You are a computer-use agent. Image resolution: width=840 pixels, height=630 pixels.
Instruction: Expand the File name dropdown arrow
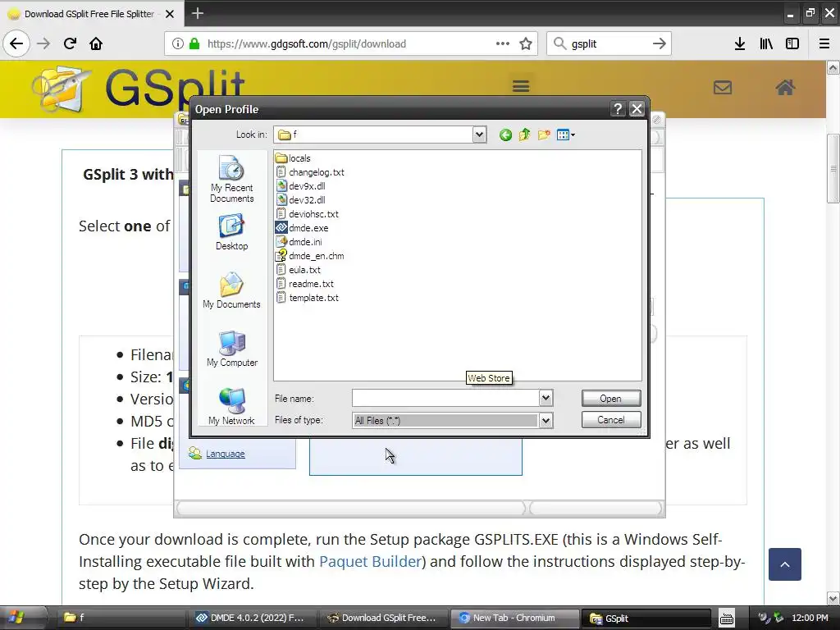pyautogui.click(x=546, y=398)
